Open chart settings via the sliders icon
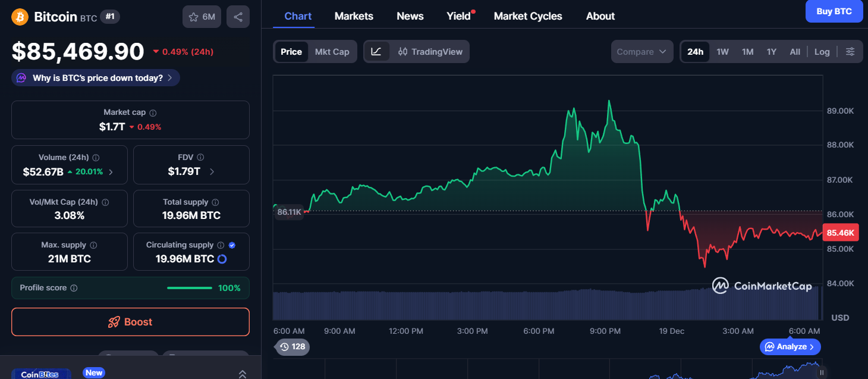868x379 pixels. (x=850, y=52)
